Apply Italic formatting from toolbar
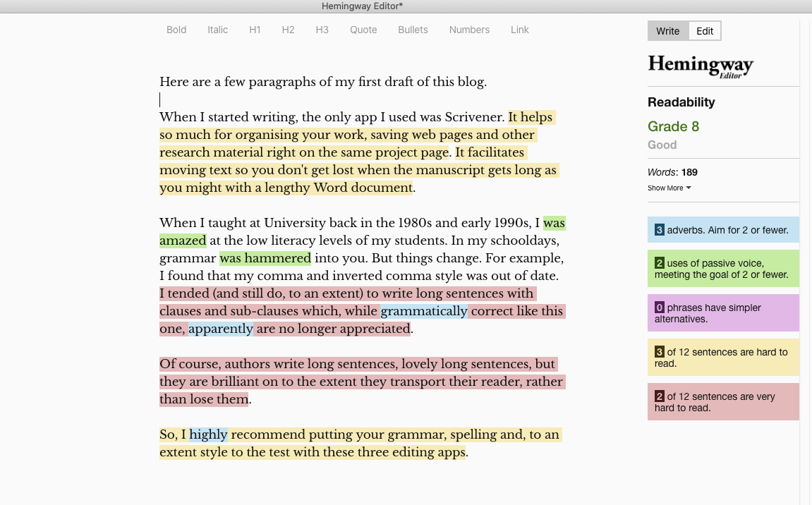 click(x=217, y=30)
